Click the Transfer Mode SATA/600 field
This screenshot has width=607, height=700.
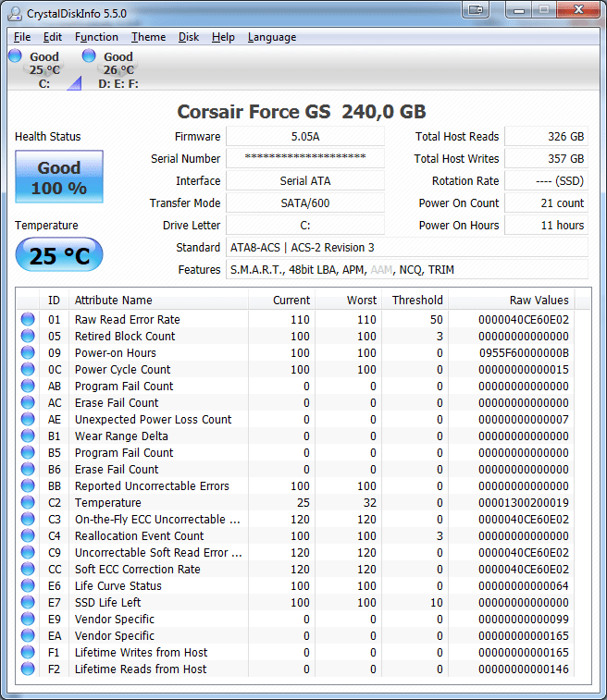click(305, 203)
